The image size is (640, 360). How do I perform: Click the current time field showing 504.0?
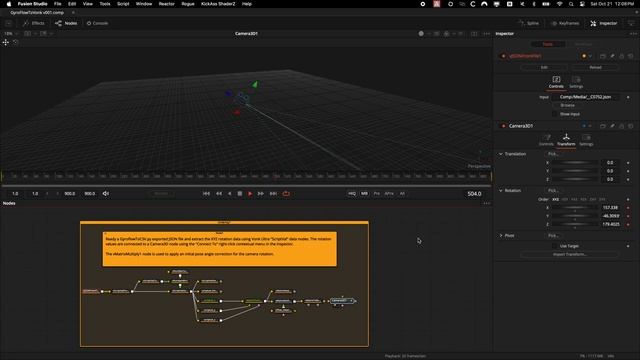coord(474,193)
